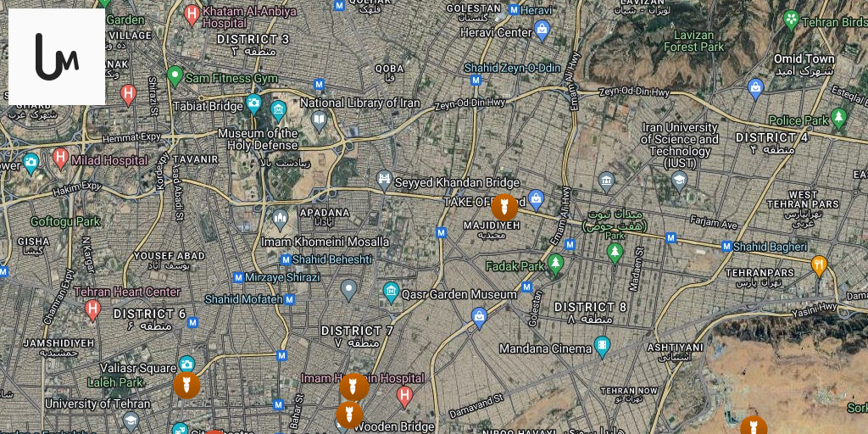
Task: Select the bomb marker at Imam Hossein Hospital
Action: [353, 387]
